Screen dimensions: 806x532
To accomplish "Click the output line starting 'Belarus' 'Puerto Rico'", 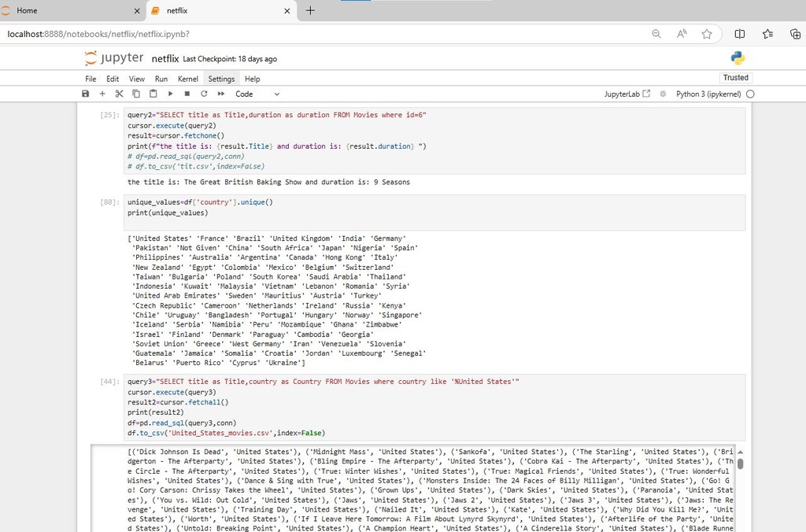I will pyautogui.click(x=218, y=363).
